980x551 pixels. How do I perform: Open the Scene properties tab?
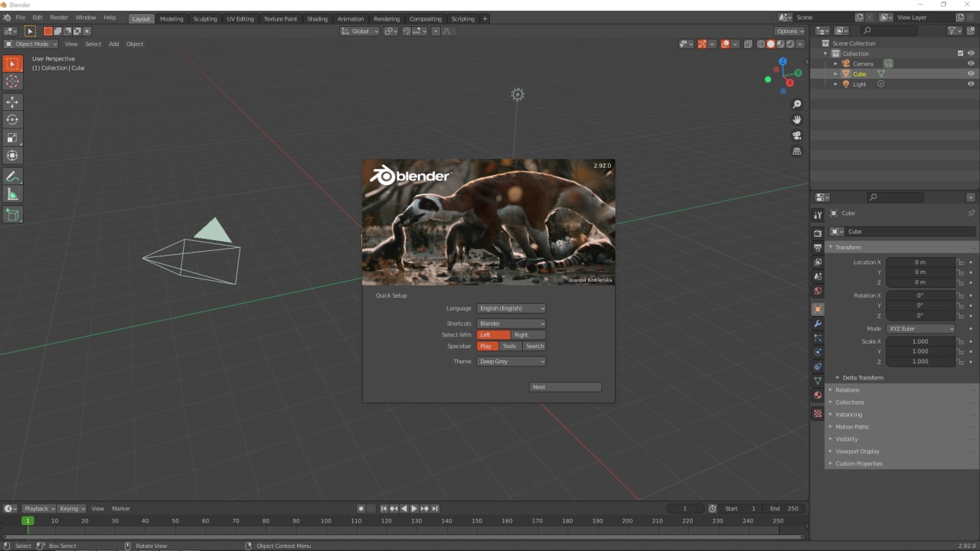click(818, 276)
